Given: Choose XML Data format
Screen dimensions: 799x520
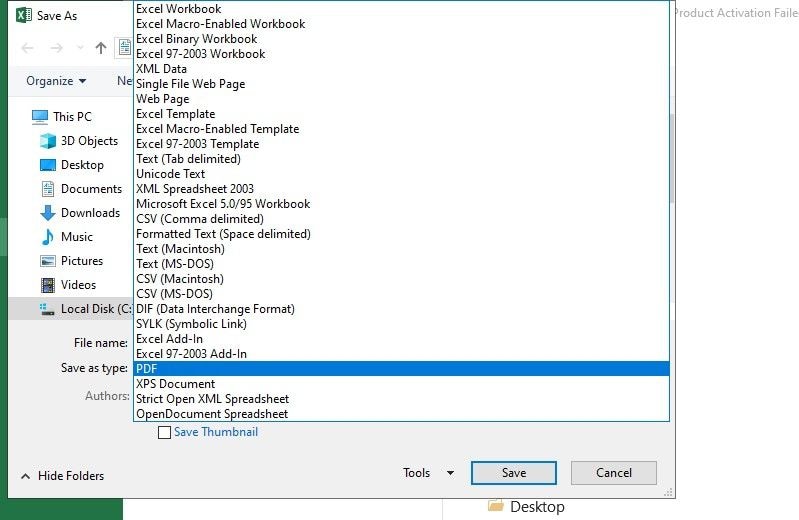Looking at the screenshot, I should [401, 69].
